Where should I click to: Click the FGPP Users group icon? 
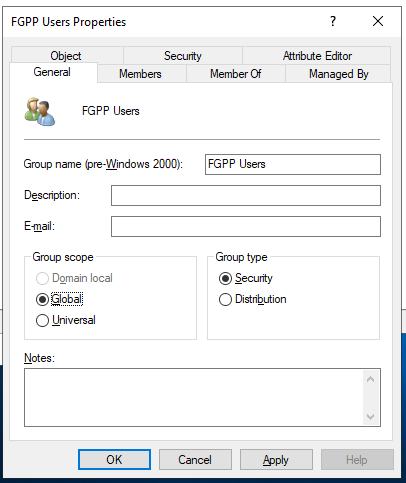click(x=40, y=111)
